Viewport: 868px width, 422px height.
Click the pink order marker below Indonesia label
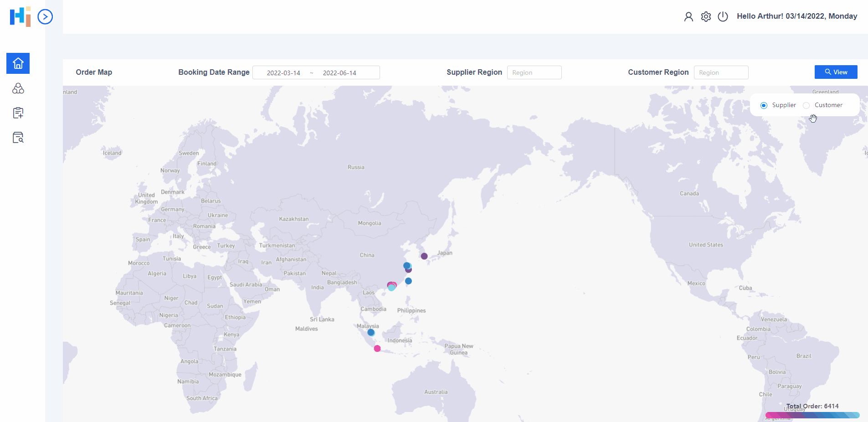377,349
